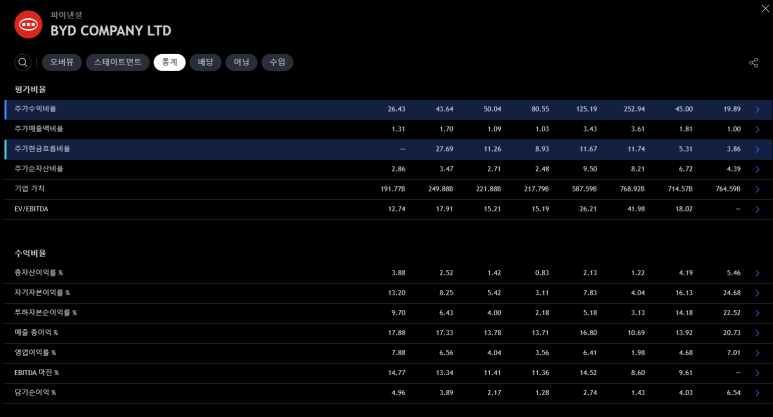This screenshot has width=773, height=417.
Task: Open the 배당 tab
Action: coord(205,62)
